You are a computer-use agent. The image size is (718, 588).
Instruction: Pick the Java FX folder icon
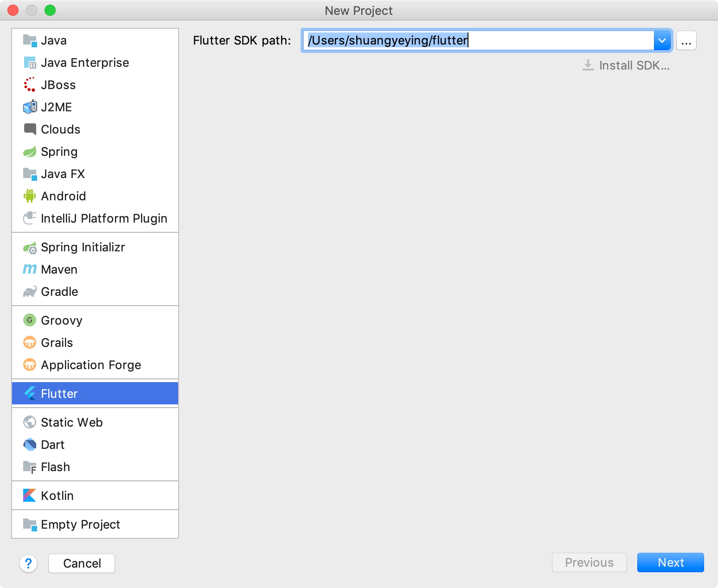pos(30,174)
